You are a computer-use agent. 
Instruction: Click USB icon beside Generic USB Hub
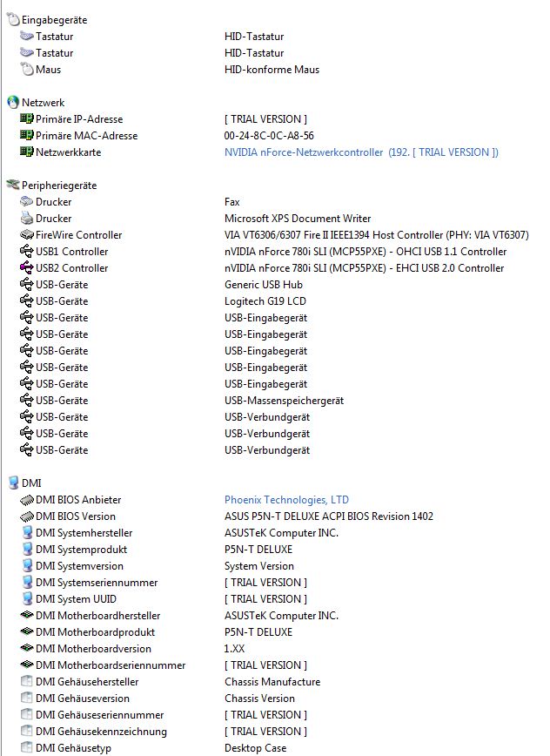26,285
